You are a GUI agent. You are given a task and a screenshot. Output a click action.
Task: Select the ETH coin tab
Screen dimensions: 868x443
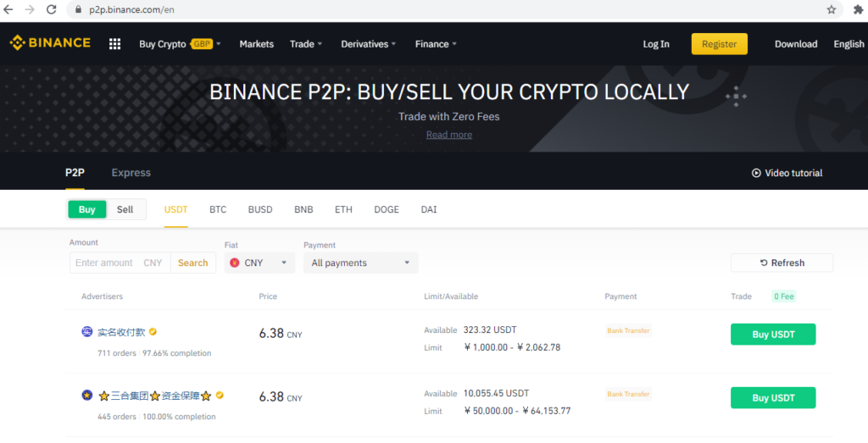[343, 209]
